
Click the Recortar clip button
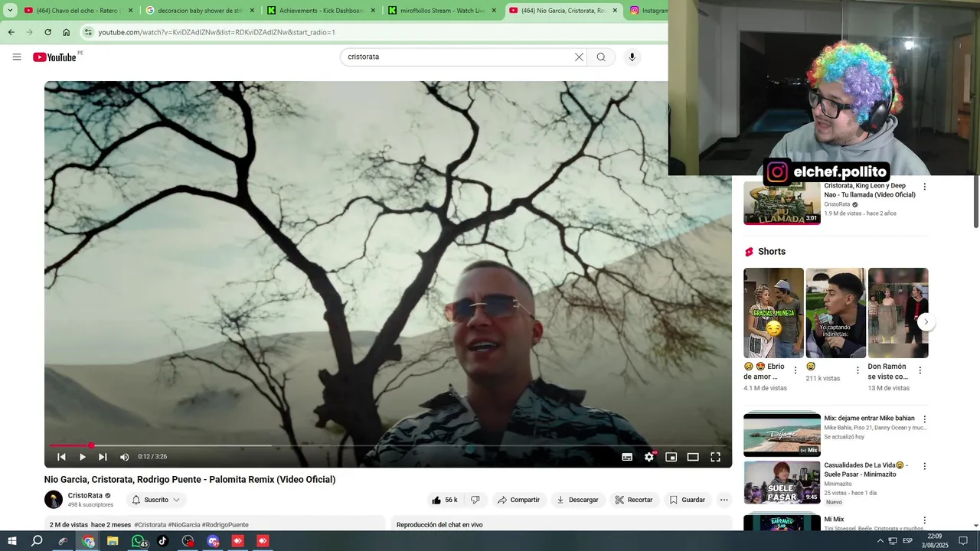point(634,500)
